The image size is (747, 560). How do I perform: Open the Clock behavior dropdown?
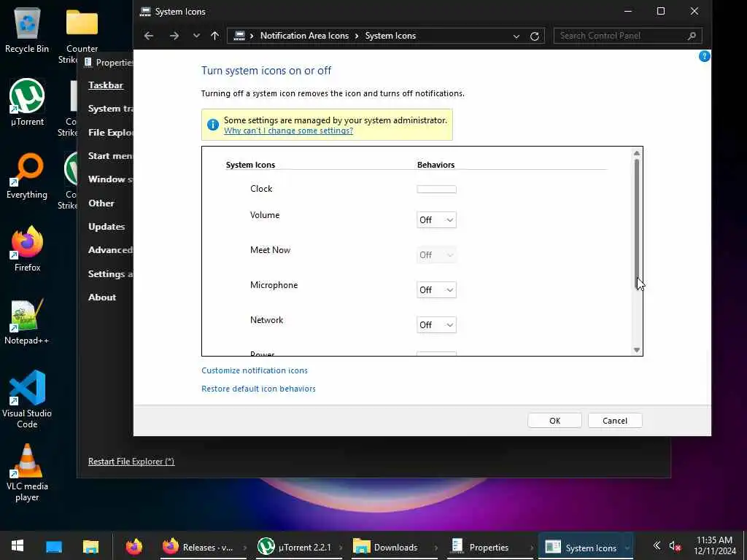point(436,189)
